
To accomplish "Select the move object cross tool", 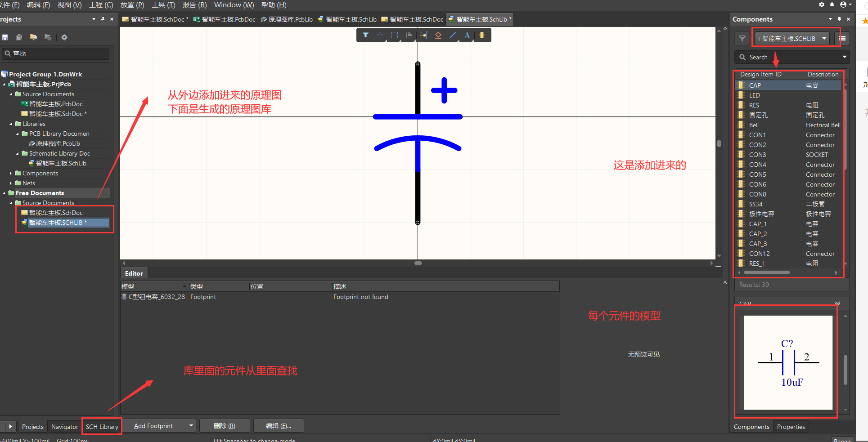I will pos(380,35).
